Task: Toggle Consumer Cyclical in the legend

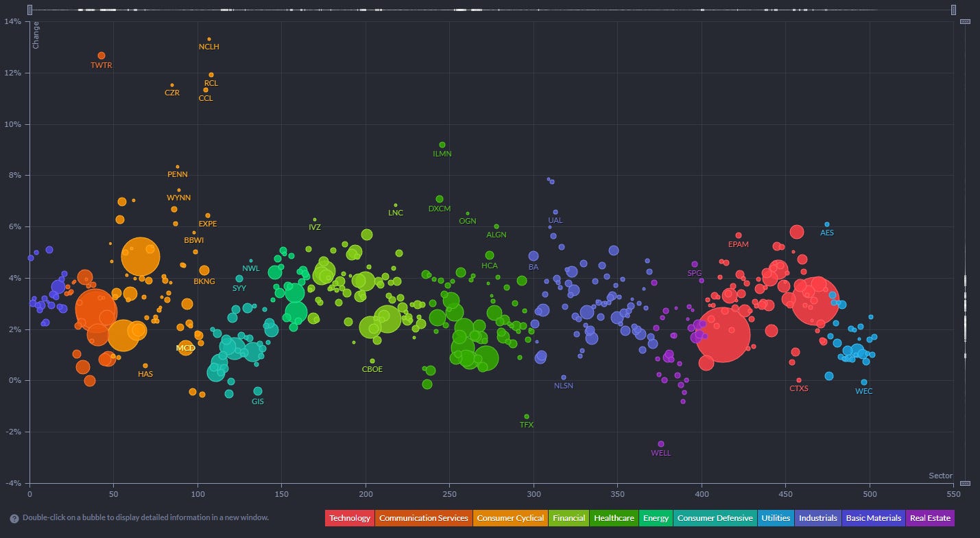Action: tap(510, 518)
